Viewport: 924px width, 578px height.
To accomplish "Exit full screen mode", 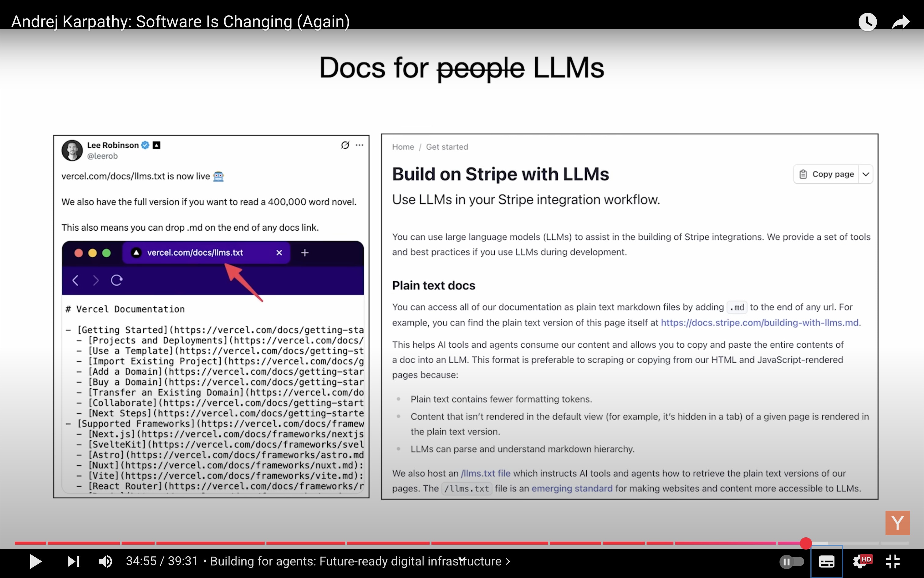I will pos(893,561).
